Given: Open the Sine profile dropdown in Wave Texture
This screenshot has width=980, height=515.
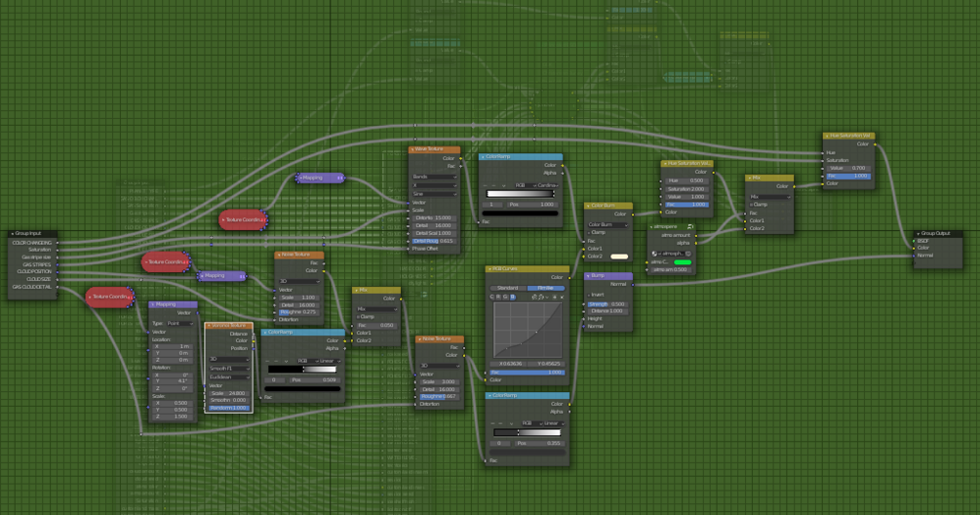Looking at the screenshot, I should pos(434,194).
